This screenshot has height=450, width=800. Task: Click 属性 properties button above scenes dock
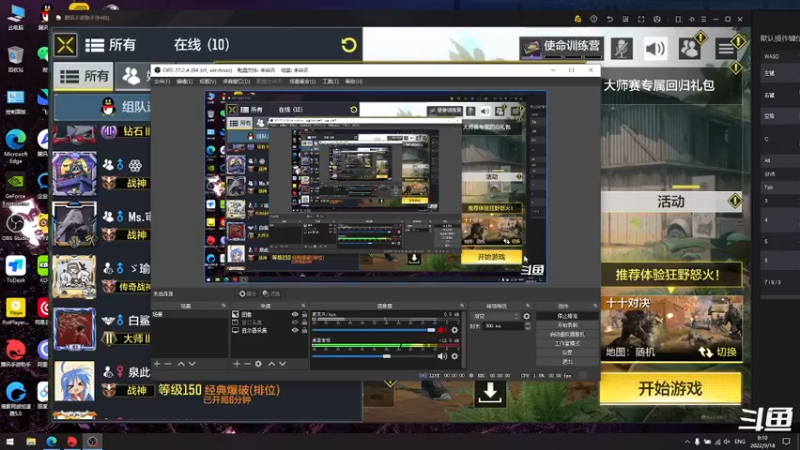(247, 293)
